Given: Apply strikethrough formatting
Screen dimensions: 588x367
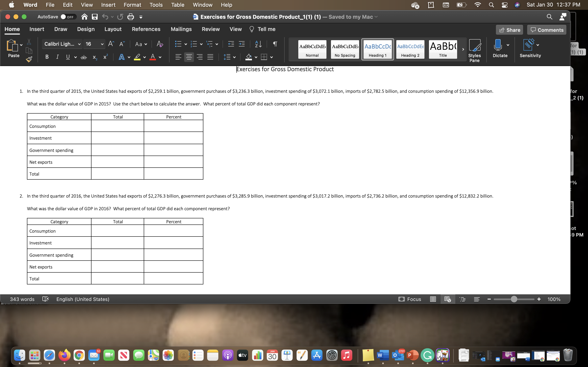Looking at the screenshot, I should coord(84,57).
